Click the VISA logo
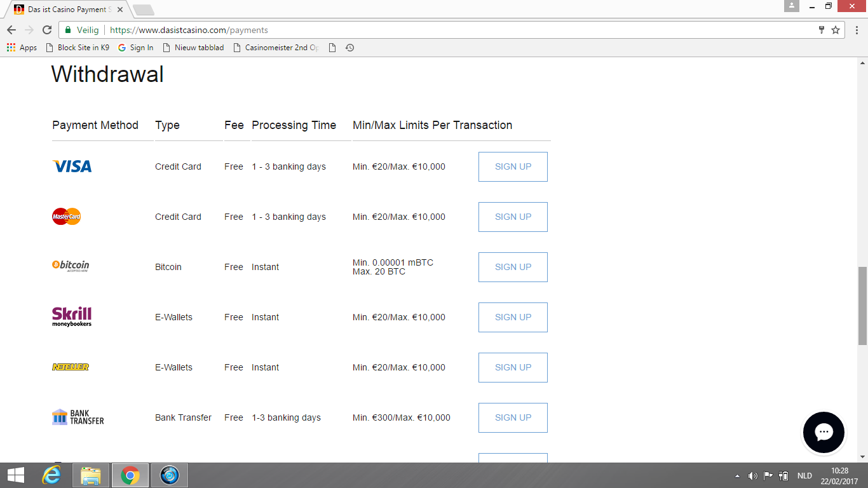 (x=72, y=166)
